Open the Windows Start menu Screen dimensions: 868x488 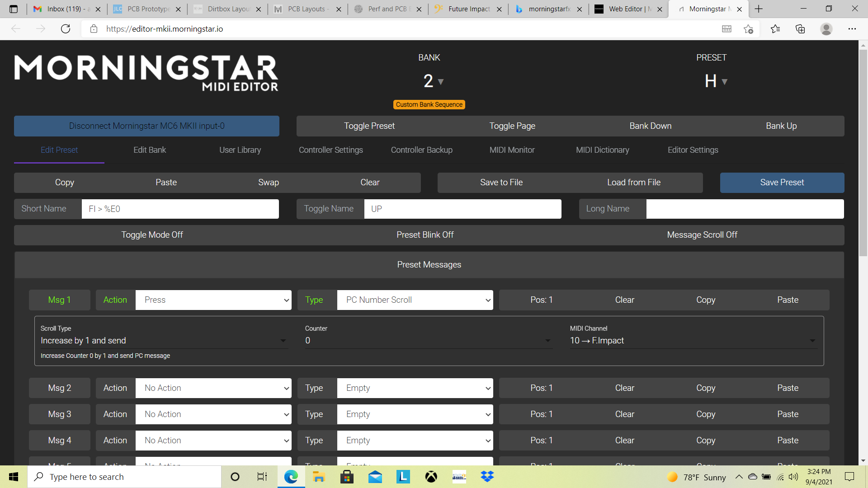(x=14, y=477)
